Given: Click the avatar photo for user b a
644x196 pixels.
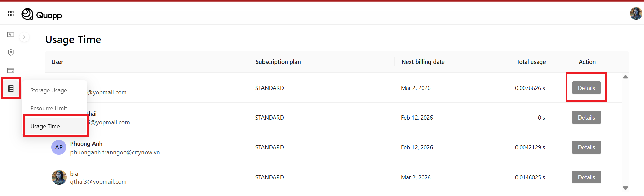Looking at the screenshot, I should [59, 177].
